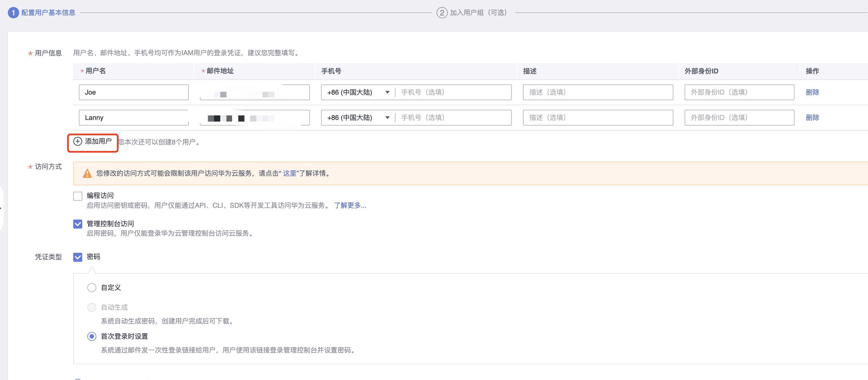The width and height of the screenshot is (868, 380).
Task: Select the 自定义 password radio option
Action: (92, 288)
